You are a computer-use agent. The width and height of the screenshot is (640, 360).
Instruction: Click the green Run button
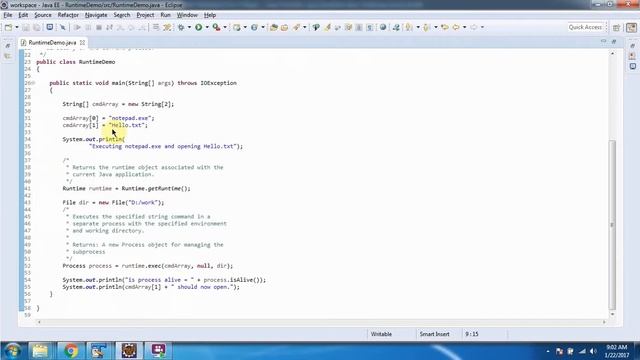[x=198, y=27]
